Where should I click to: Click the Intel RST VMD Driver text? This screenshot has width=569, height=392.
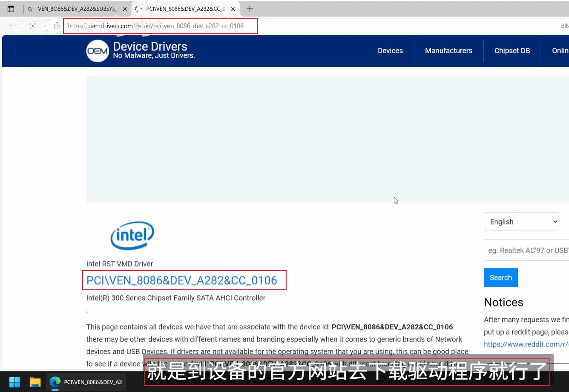click(120, 264)
